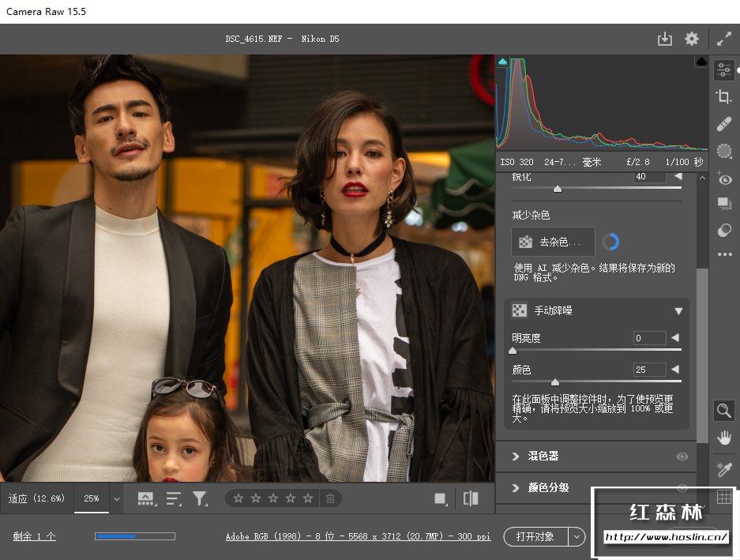The height and width of the screenshot is (560, 740).
Task: Select the Zoom magnifier tool
Action: (x=723, y=410)
